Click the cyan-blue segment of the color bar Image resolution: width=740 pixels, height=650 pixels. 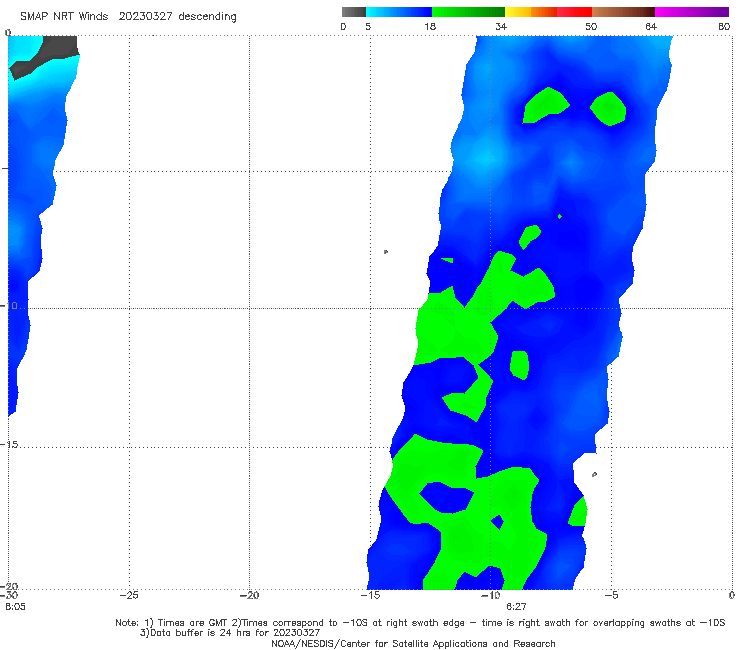point(399,12)
